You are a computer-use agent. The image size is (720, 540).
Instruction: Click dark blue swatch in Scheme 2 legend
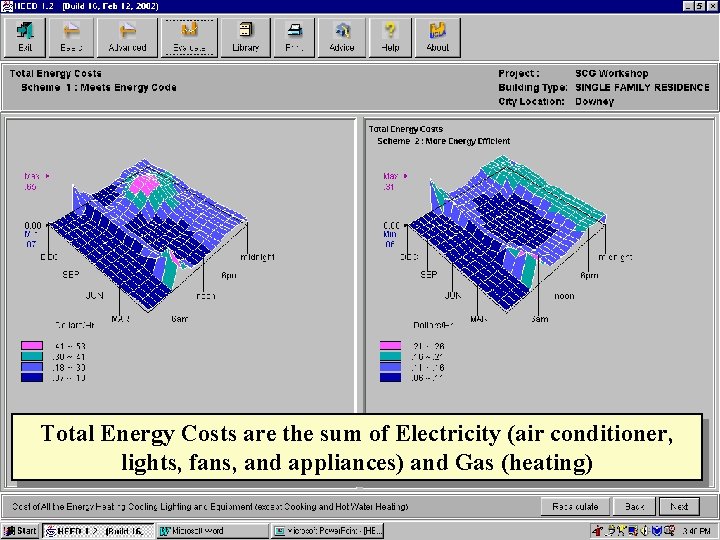390,377
